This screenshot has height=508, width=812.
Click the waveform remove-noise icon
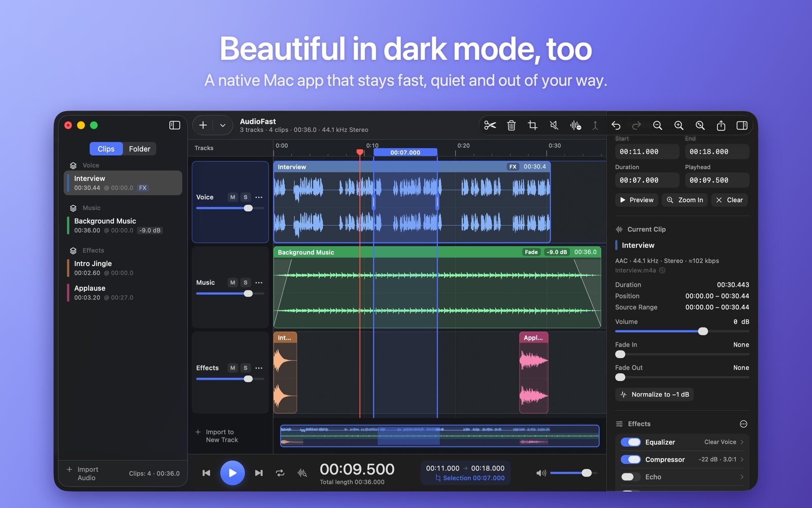(575, 125)
